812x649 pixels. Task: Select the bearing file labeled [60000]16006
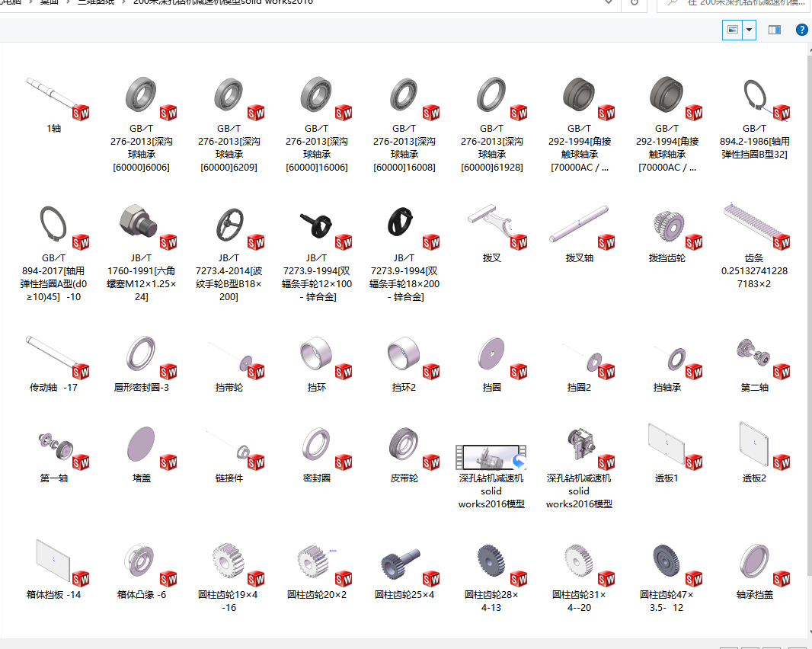coord(316,123)
